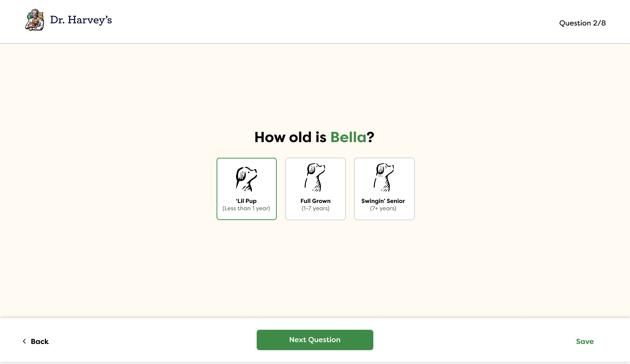Pick the Swingin' Senior label
This screenshot has height=364, width=630.
tap(383, 201)
